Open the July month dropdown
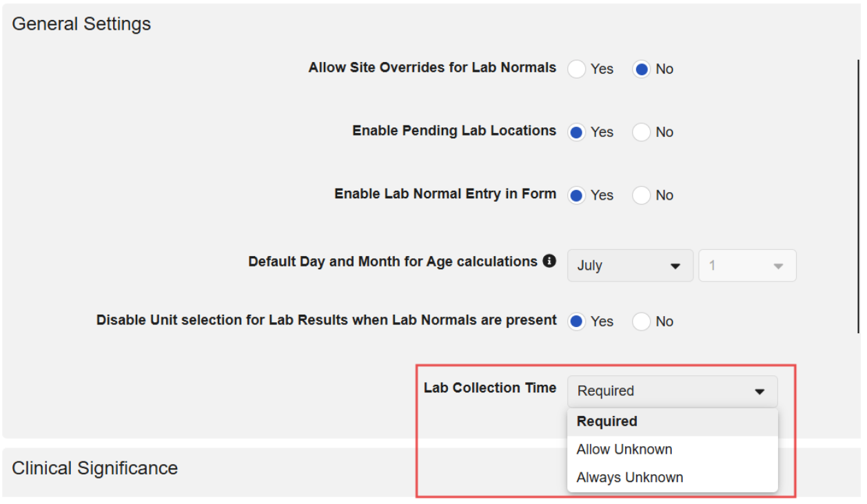Screen dimensions: 867x504 [629, 266]
